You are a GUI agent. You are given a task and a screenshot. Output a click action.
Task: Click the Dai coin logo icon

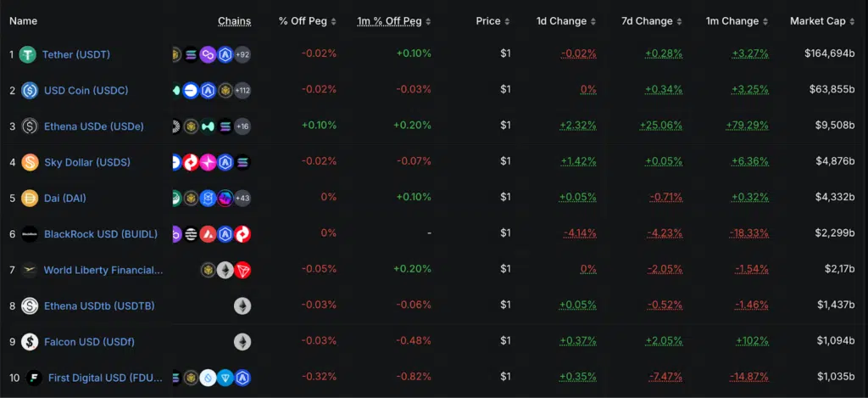[x=30, y=198]
